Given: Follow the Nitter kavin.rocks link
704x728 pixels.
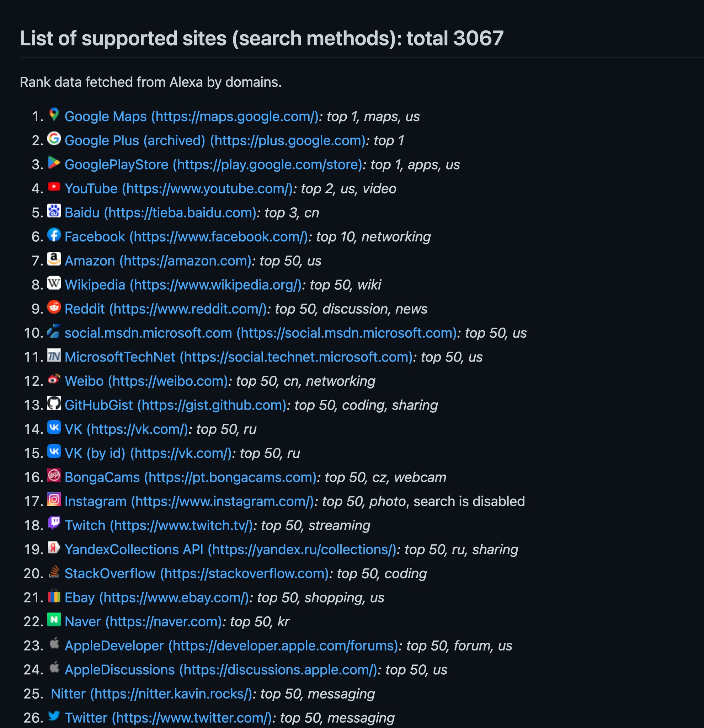Looking at the screenshot, I should tap(151, 694).
